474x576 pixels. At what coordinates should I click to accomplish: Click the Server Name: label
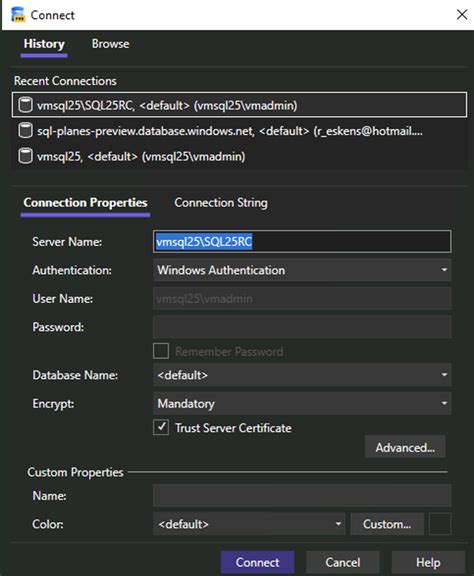coord(67,242)
